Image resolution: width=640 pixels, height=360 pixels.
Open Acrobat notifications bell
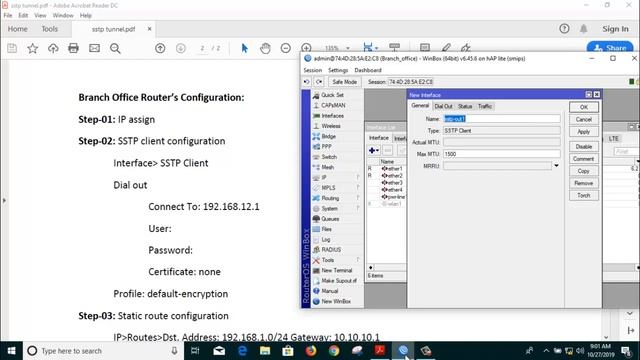[584, 29]
